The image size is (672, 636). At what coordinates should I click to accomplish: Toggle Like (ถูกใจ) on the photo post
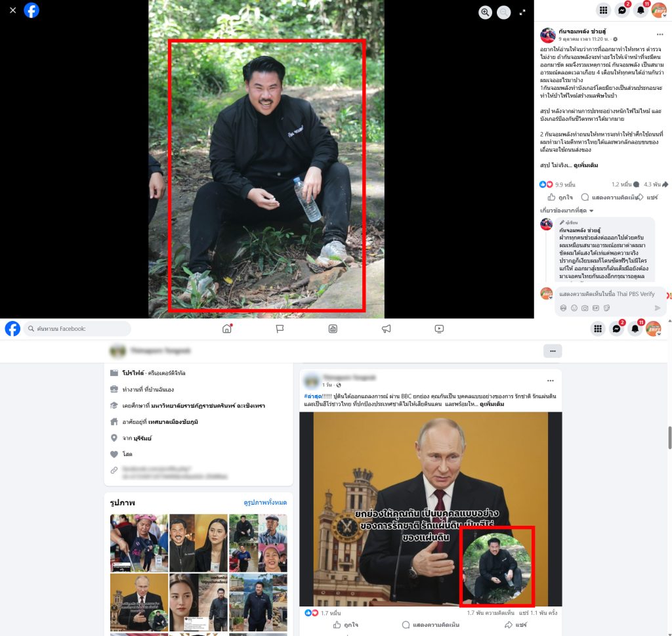point(560,197)
